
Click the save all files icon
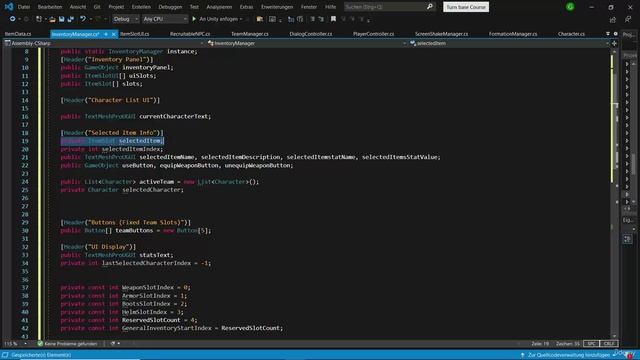point(71,19)
